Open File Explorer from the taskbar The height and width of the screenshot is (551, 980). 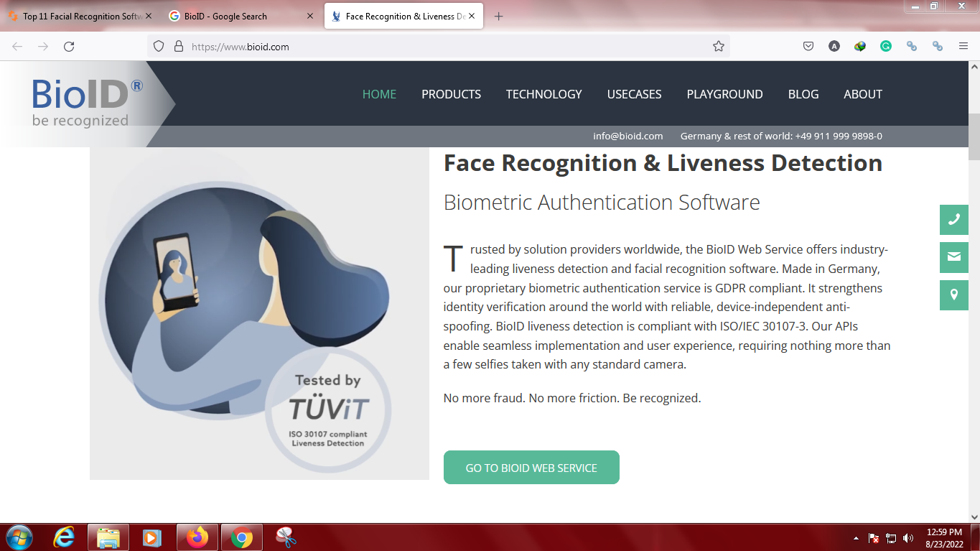click(108, 537)
